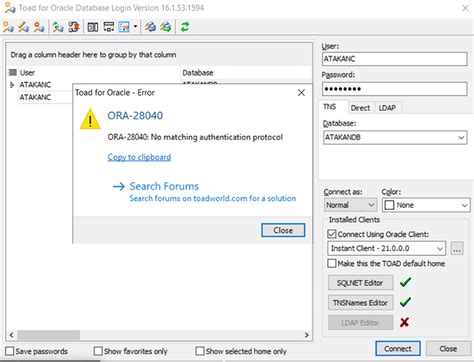Image resolution: width=474 pixels, height=362 pixels.
Task: Click the Password input field
Action: coord(394,89)
